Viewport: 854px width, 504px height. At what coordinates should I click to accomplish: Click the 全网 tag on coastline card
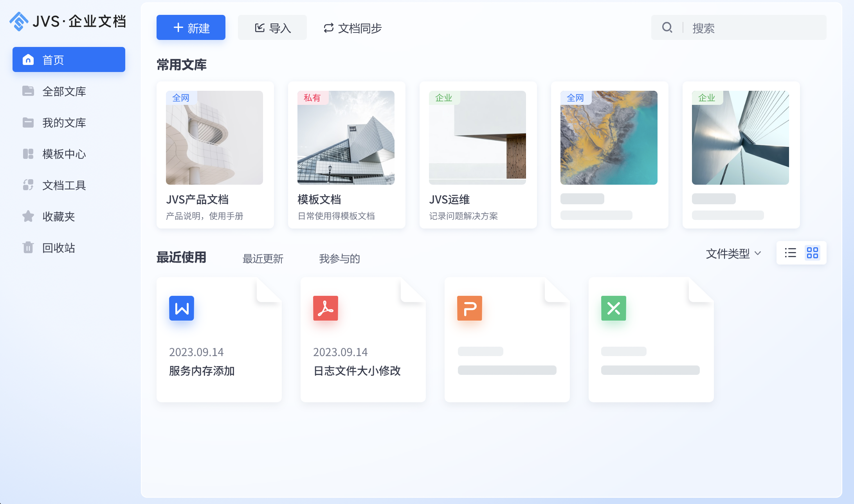[575, 97]
